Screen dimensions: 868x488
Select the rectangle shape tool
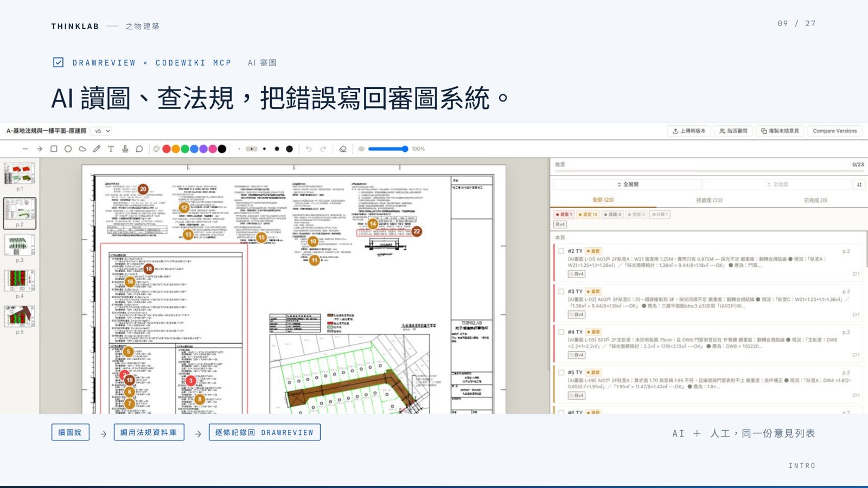click(54, 149)
